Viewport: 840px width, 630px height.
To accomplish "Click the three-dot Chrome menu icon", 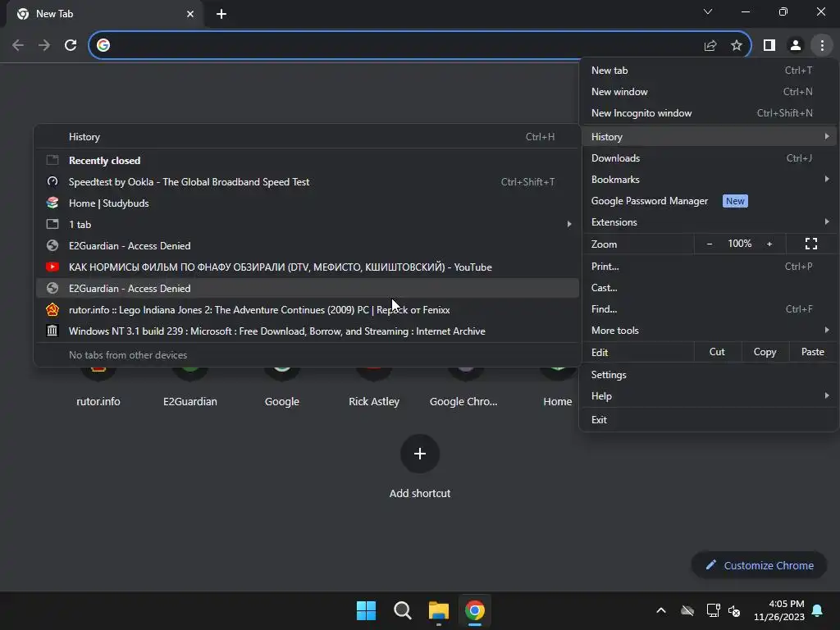I will (822, 46).
